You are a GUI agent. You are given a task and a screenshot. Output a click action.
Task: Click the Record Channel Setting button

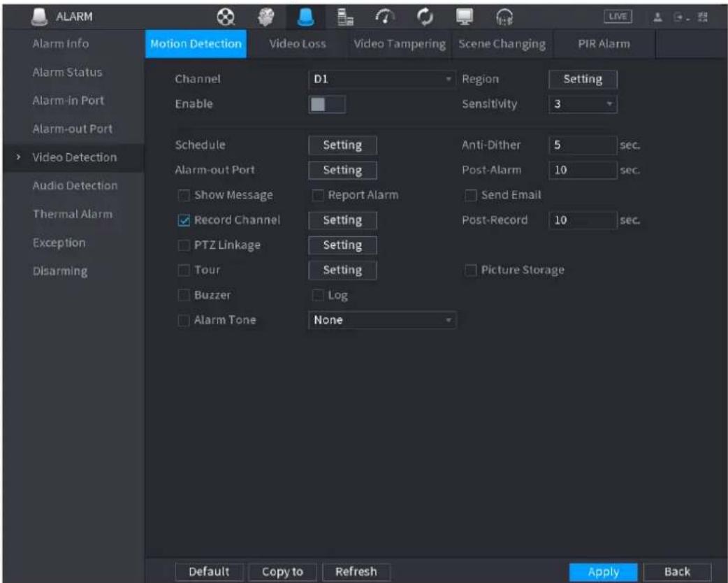pos(342,220)
